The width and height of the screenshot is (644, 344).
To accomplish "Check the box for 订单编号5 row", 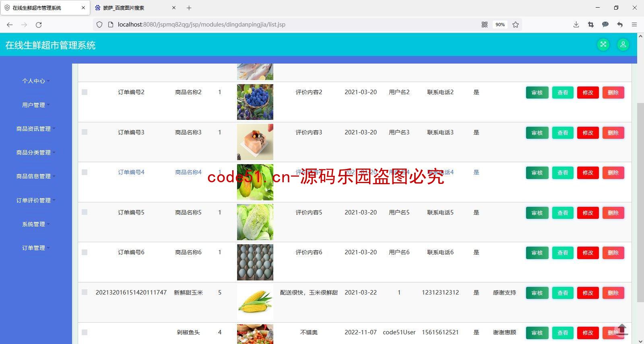I will point(85,212).
